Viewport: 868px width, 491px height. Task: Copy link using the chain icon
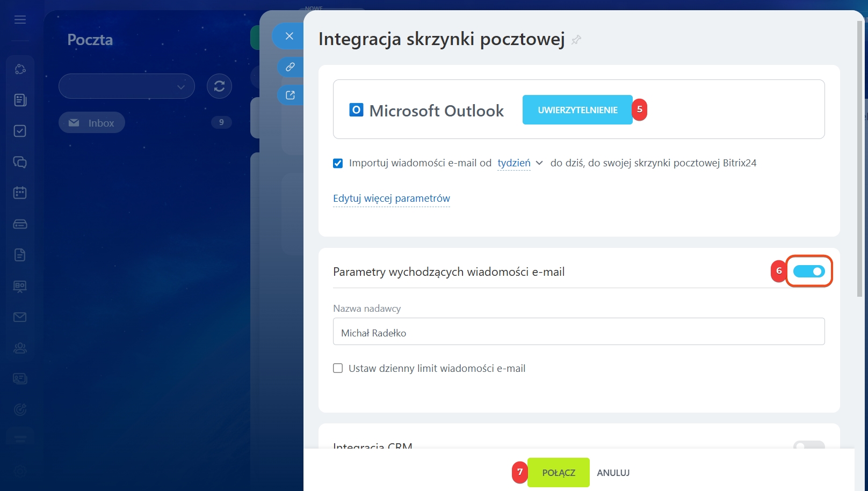point(290,67)
